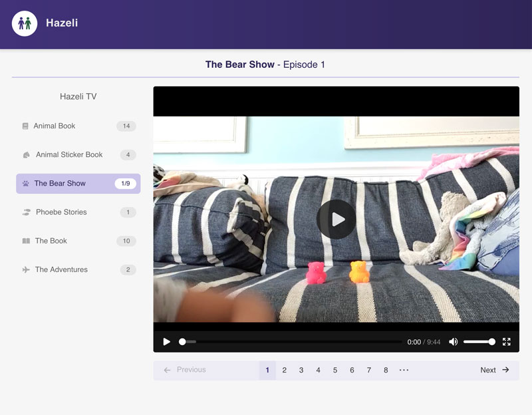The width and height of the screenshot is (532, 415).
Task: Expand more pages via the ellipsis
Action: [404, 370]
